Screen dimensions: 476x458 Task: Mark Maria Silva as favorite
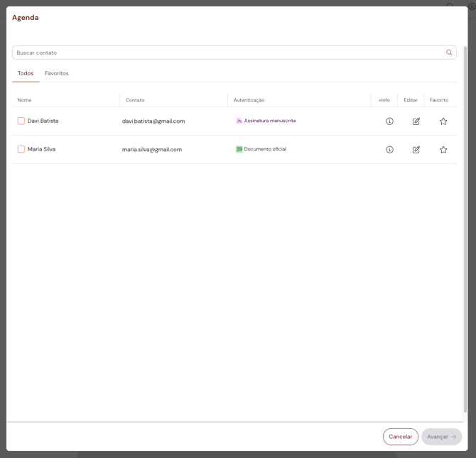(443, 150)
